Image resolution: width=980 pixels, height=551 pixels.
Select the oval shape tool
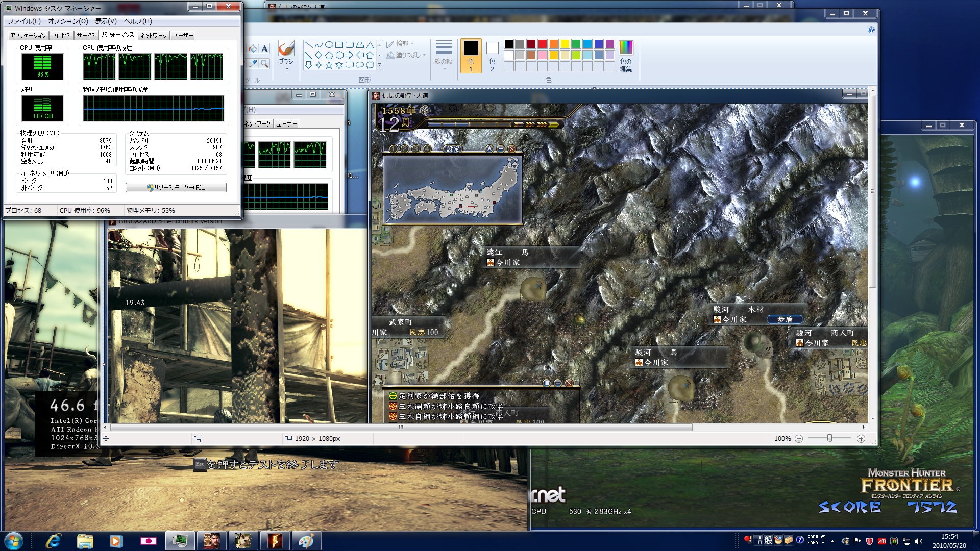click(x=329, y=45)
